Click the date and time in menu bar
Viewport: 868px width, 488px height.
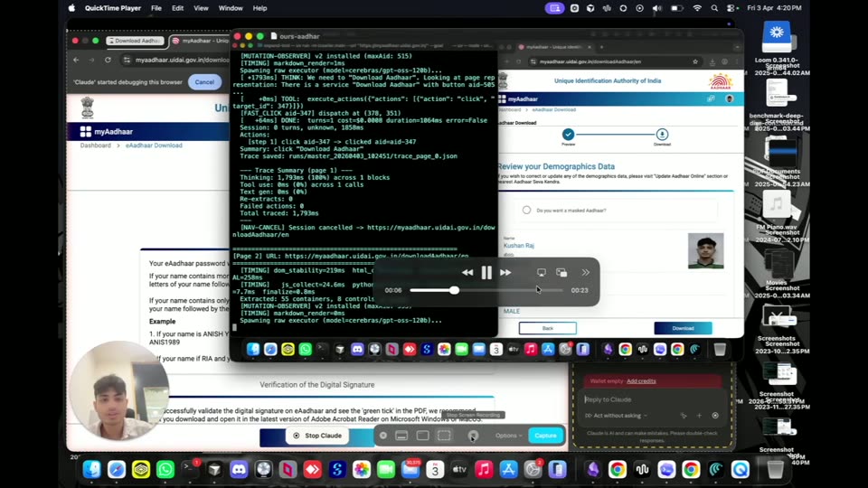pyautogui.click(x=774, y=8)
